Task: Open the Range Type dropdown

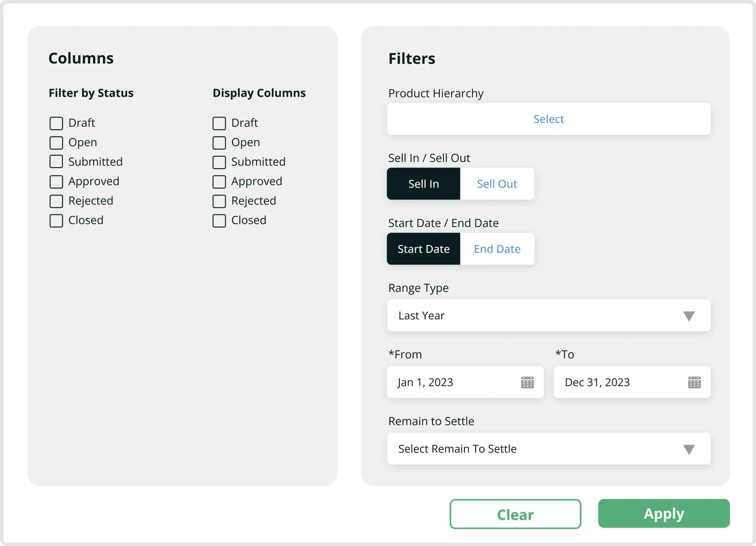Action: pyautogui.click(x=548, y=315)
